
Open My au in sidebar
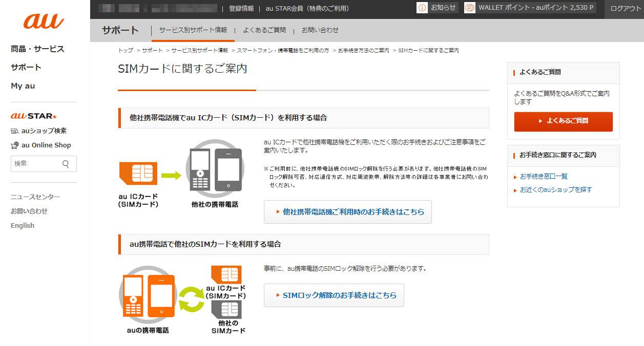coord(23,86)
